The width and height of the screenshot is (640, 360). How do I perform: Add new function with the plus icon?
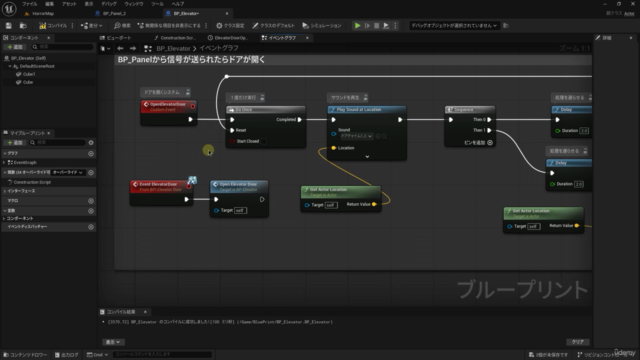tap(91, 172)
